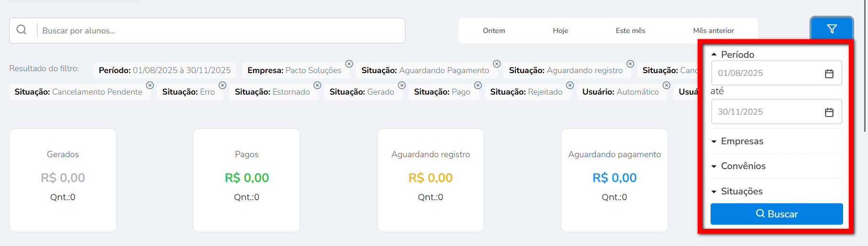Viewport: 868px width, 246px height.
Task: Remove Situação: Cancelamento Pendente filter chip
Action: pyautogui.click(x=150, y=86)
